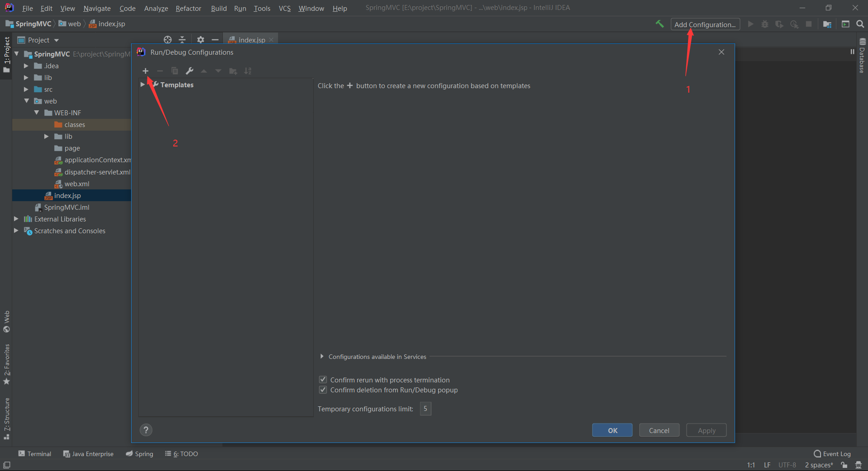Click the help question mark button
The width and height of the screenshot is (868, 471).
pos(146,430)
